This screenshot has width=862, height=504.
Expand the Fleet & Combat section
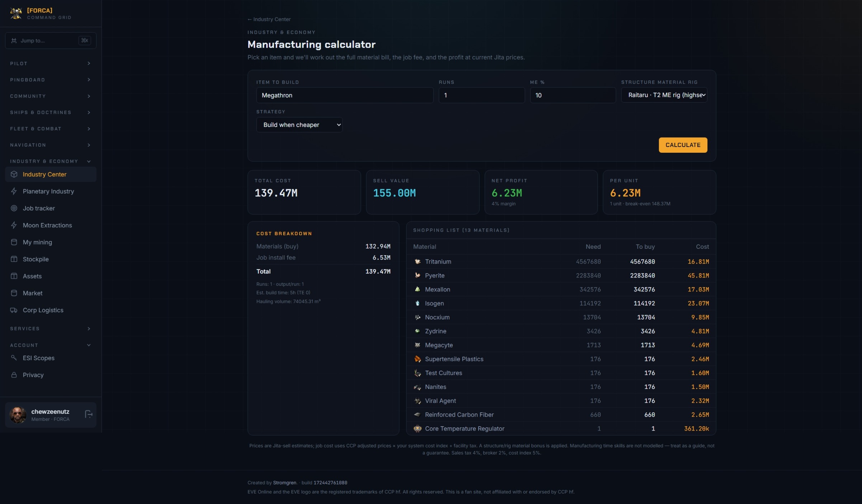[x=51, y=129]
